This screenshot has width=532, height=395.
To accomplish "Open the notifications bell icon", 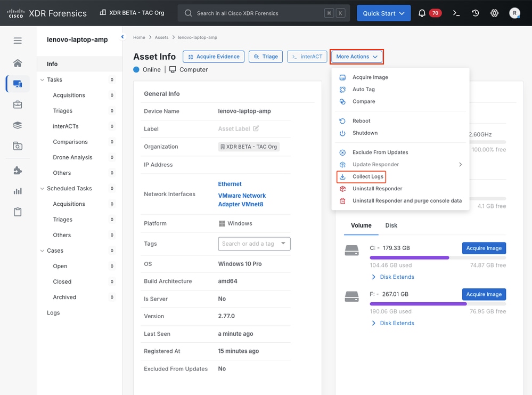I will pos(422,13).
